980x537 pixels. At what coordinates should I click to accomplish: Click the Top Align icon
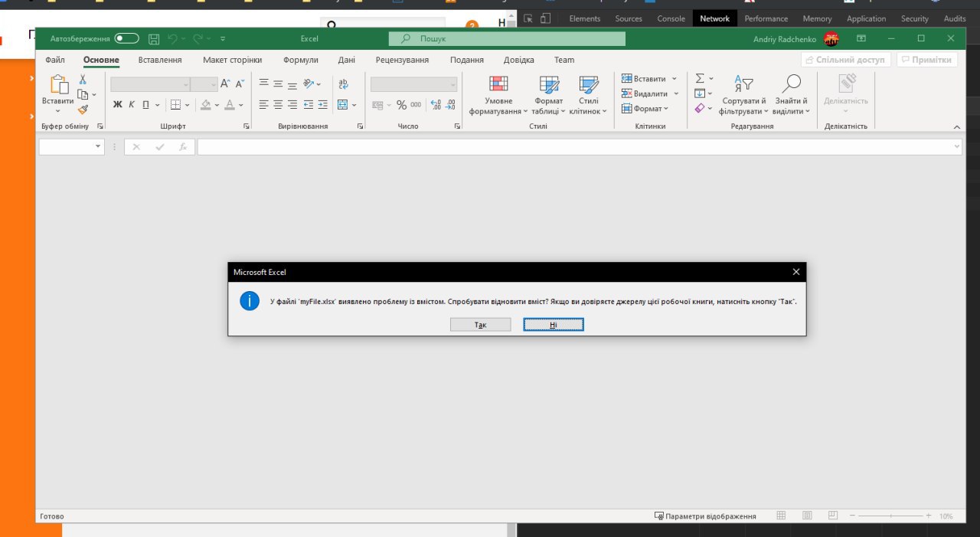pyautogui.click(x=264, y=83)
